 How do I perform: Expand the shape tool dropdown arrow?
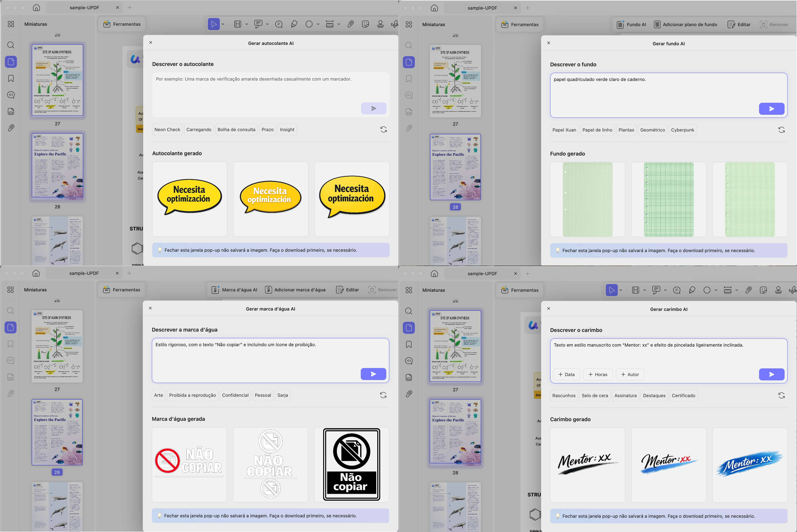click(x=716, y=290)
